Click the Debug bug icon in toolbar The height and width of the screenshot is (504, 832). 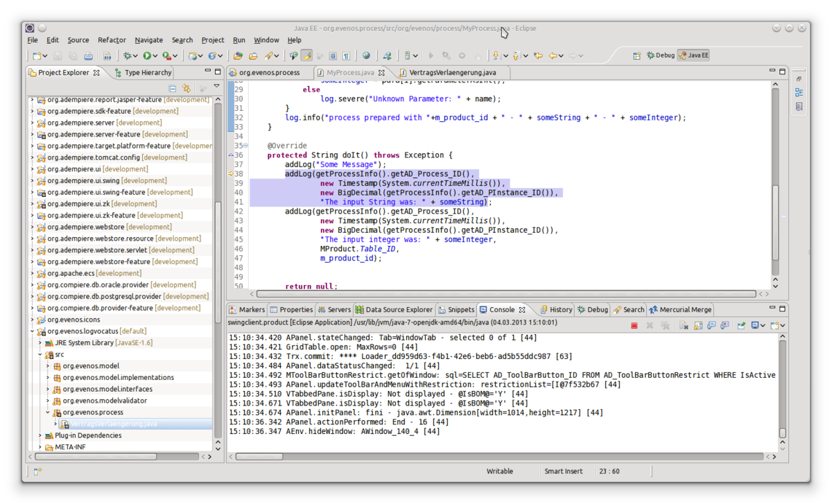pyautogui.click(x=128, y=55)
